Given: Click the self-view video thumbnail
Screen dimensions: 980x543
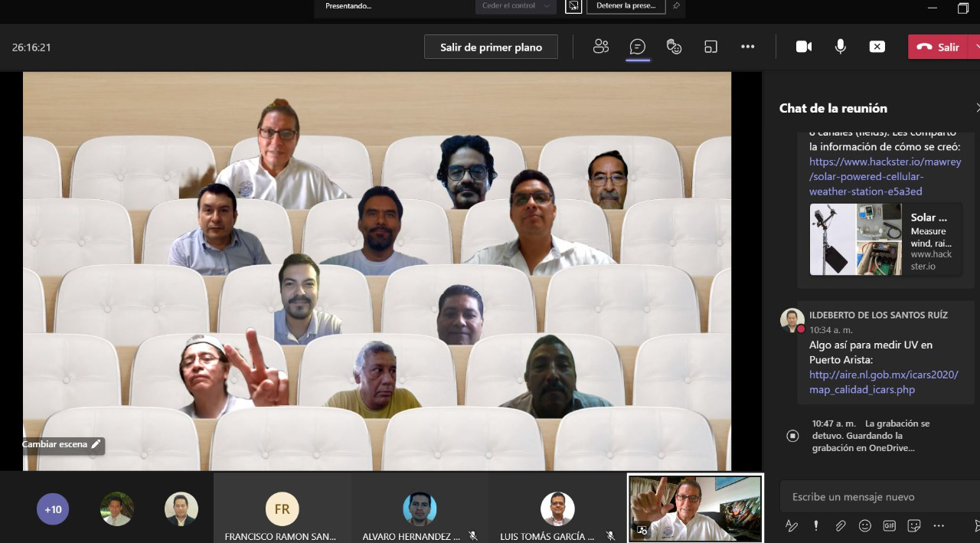Looking at the screenshot, I should 695,508.
